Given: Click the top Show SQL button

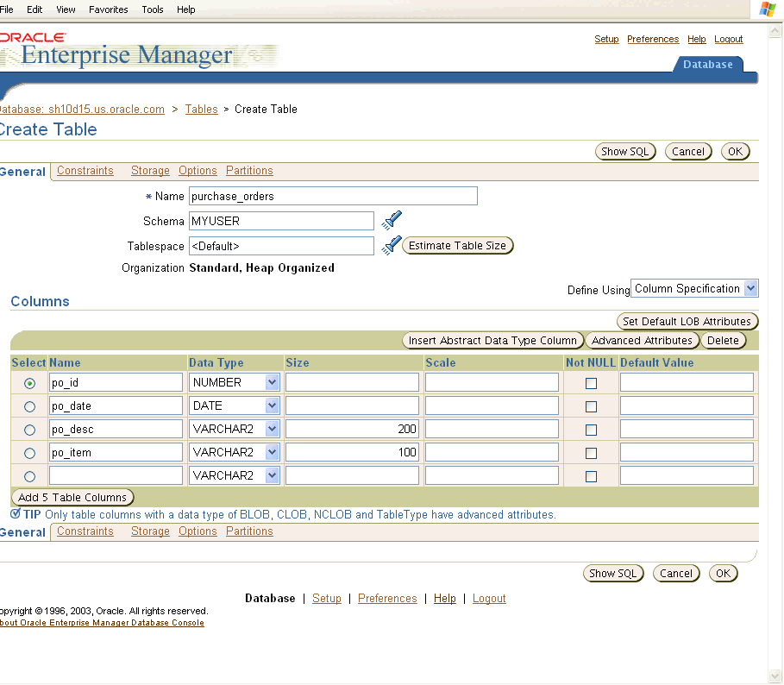Looking at the screenshot, I should point(625,152).
